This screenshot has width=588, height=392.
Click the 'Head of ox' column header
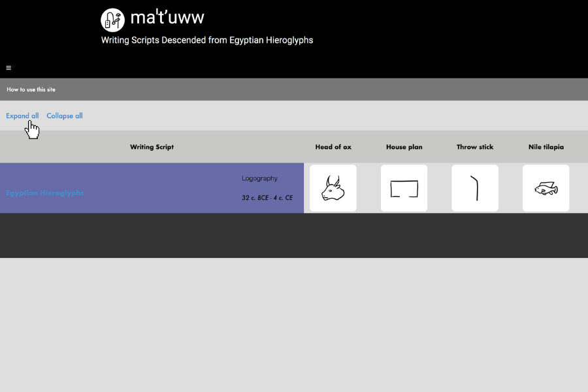333,147
